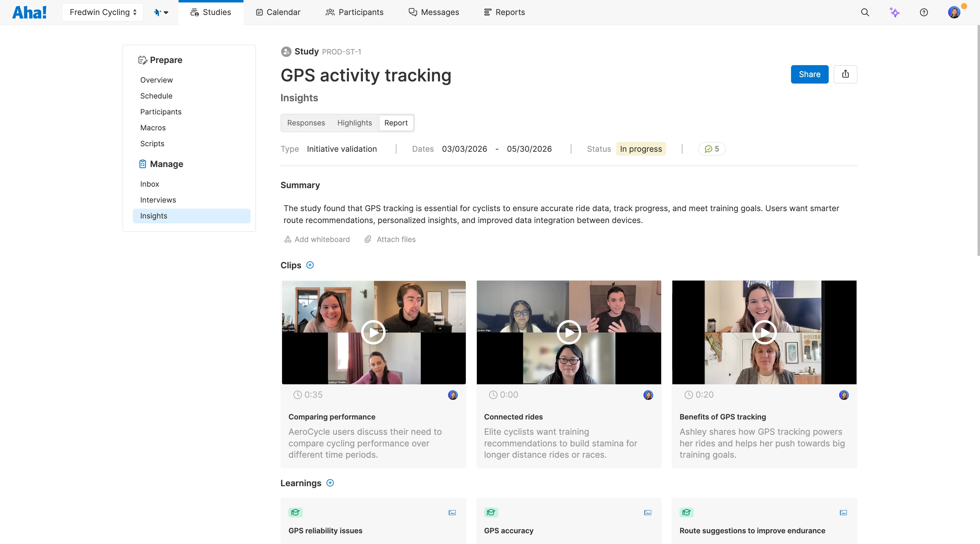Open Interviews in the Manage sidebar
The width and height of the screenshot is (980, 544).
[x=158, y=200]
